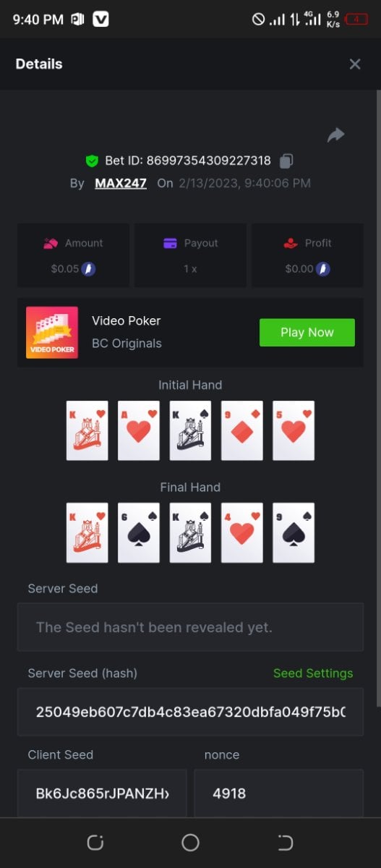Select the Server Seed hash field
The width and height of the screenshot is (381, 868).
(x=191, y=712)
